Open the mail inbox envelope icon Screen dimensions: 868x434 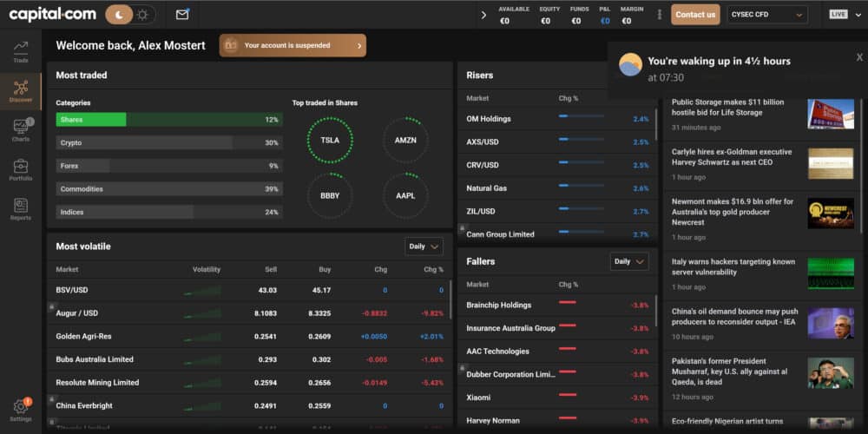click(182, 15)
